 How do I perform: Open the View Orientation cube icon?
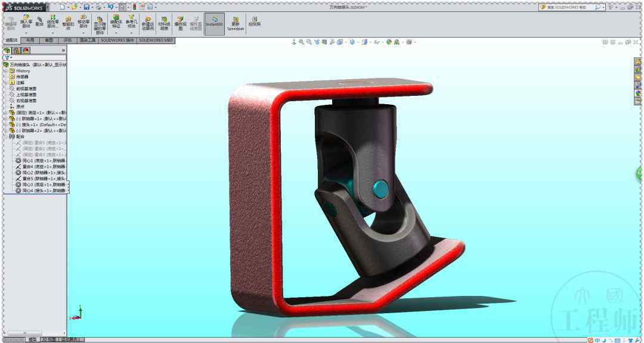340,42
